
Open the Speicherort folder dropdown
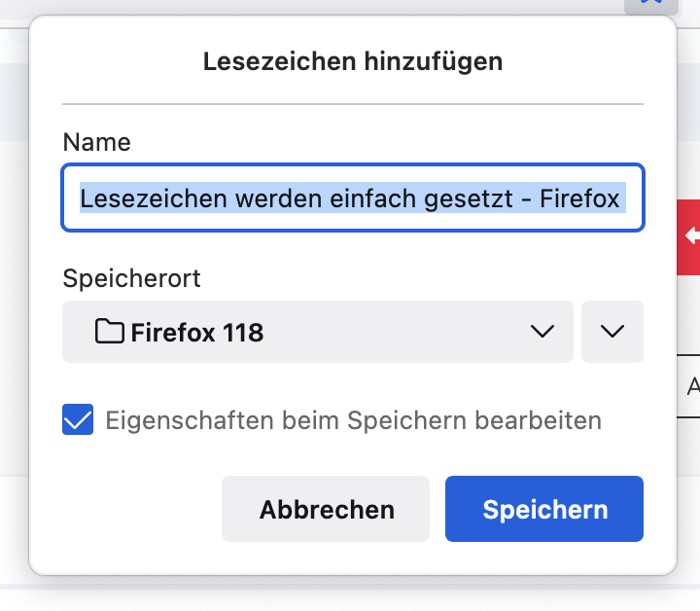(x=317, y=332)
